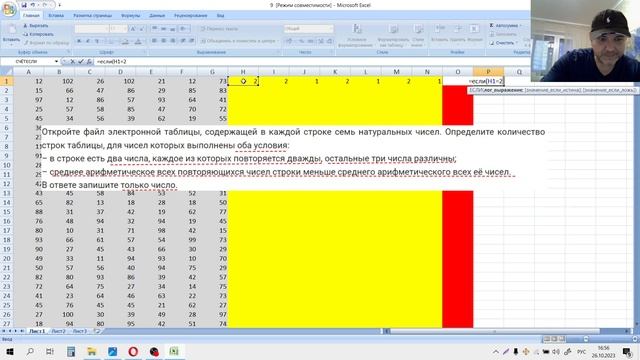
Task: Click font color A button
Action: coord(138,41)
